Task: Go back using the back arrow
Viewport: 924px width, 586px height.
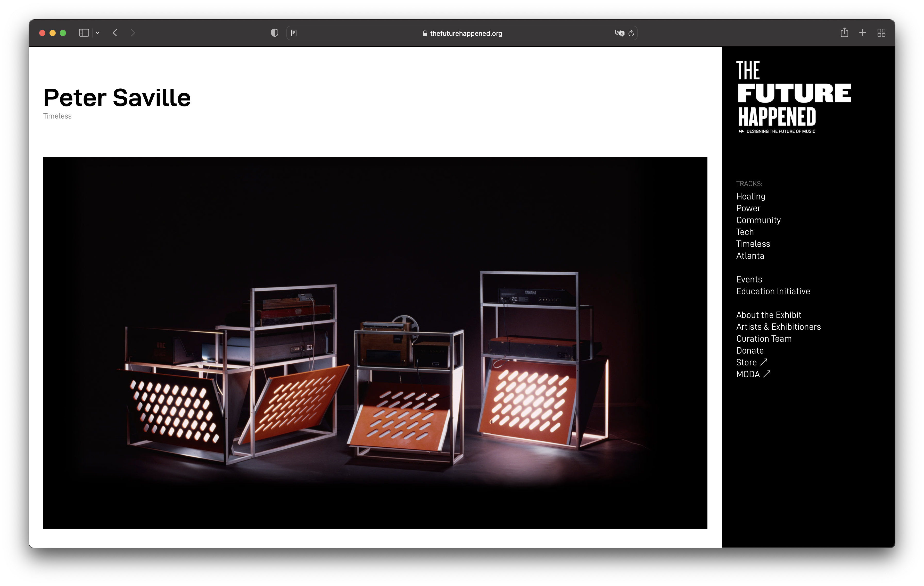Action: (x=115, y=33)
